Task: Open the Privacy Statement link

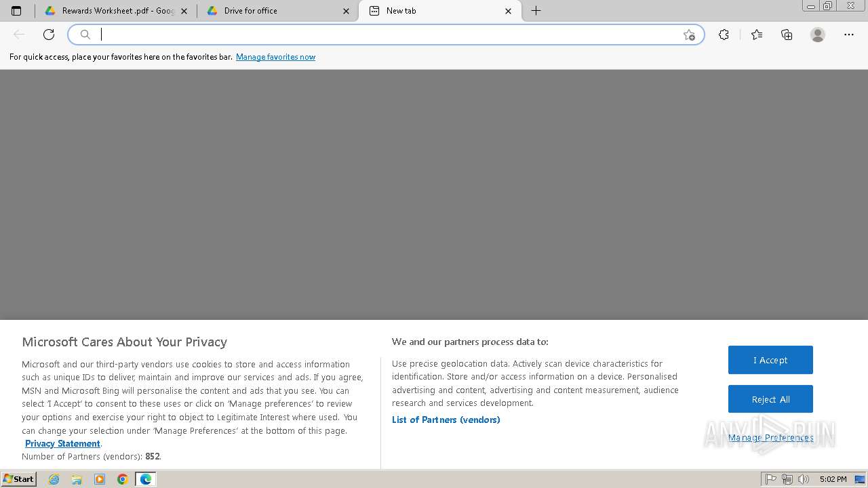Action: [x=62, y=443]
